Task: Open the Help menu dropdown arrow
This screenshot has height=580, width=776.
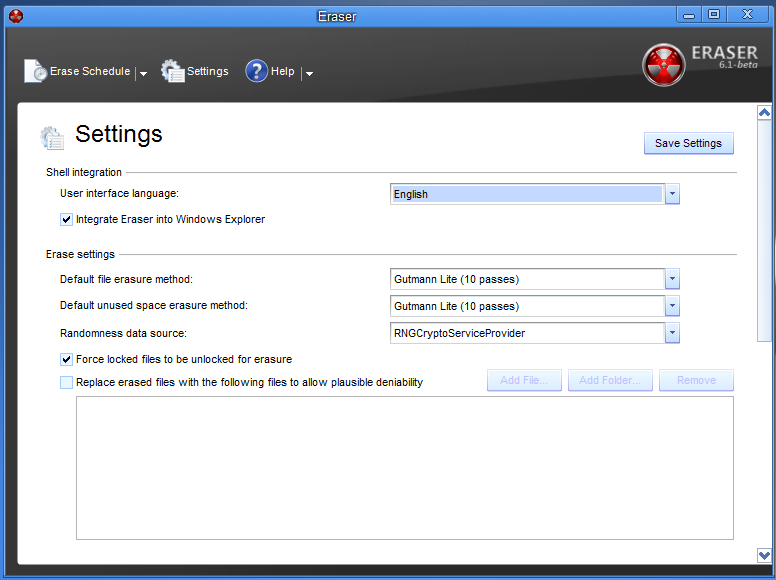Action: [309, 73]
